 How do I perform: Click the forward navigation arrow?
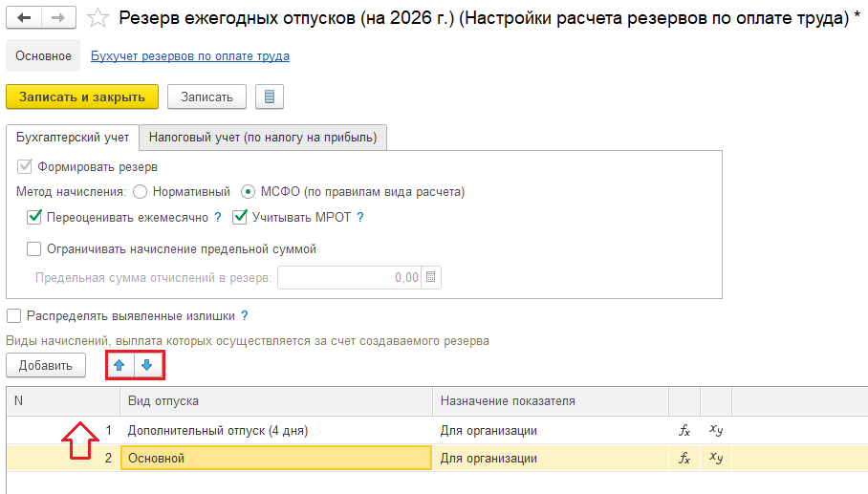58,17
